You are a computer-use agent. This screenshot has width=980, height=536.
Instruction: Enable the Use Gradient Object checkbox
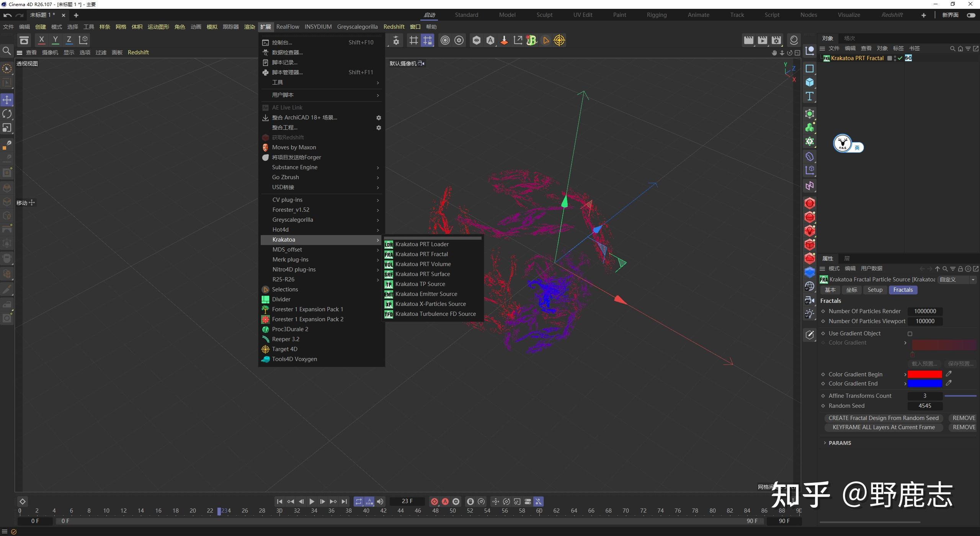910,333
